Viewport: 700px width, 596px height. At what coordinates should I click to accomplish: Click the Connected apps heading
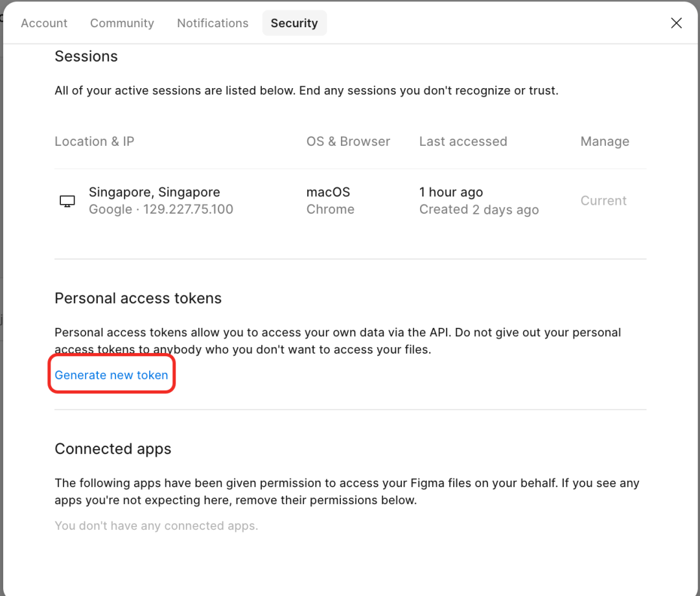coord(113,449)
